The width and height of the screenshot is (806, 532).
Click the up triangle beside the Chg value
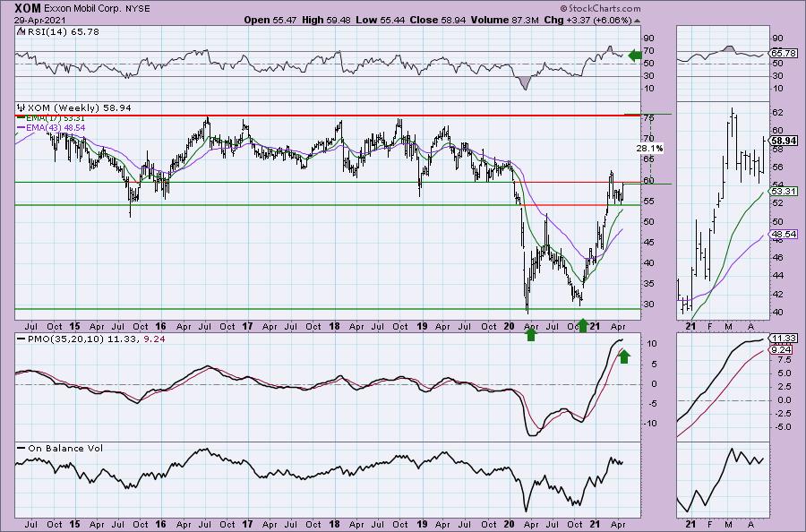click(x=638, y=21)
